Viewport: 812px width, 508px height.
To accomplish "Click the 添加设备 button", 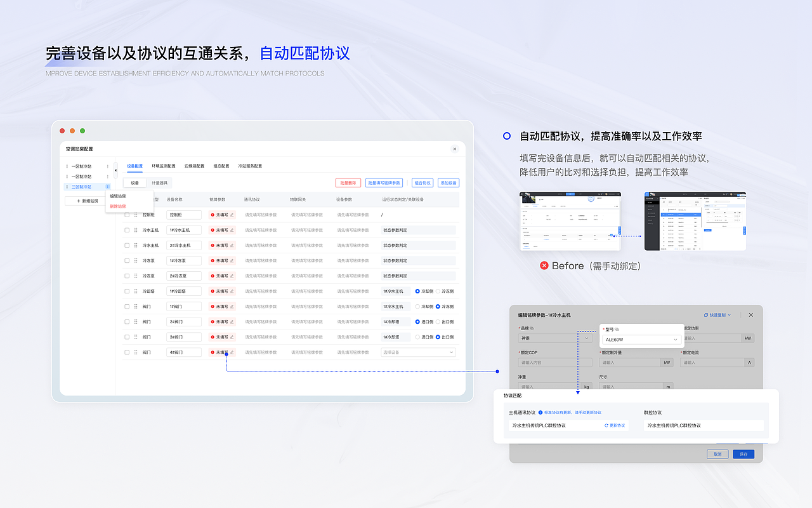I will point(449,183).
